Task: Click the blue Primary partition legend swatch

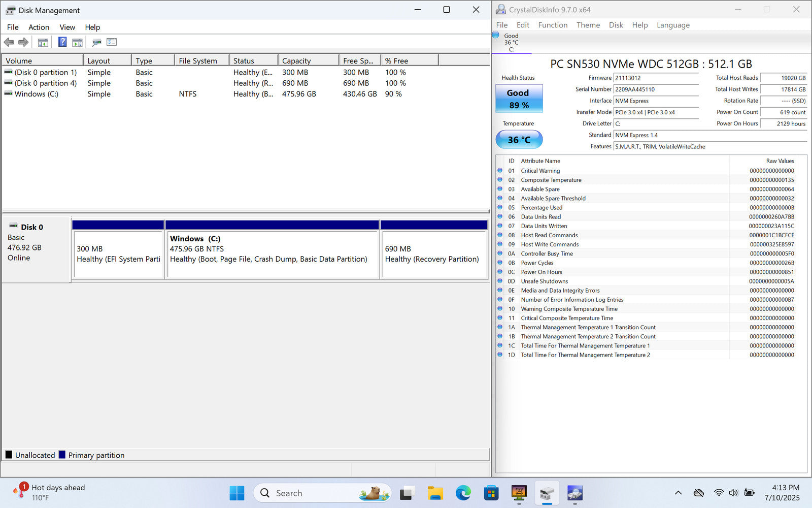Action: tap(62, 455)
